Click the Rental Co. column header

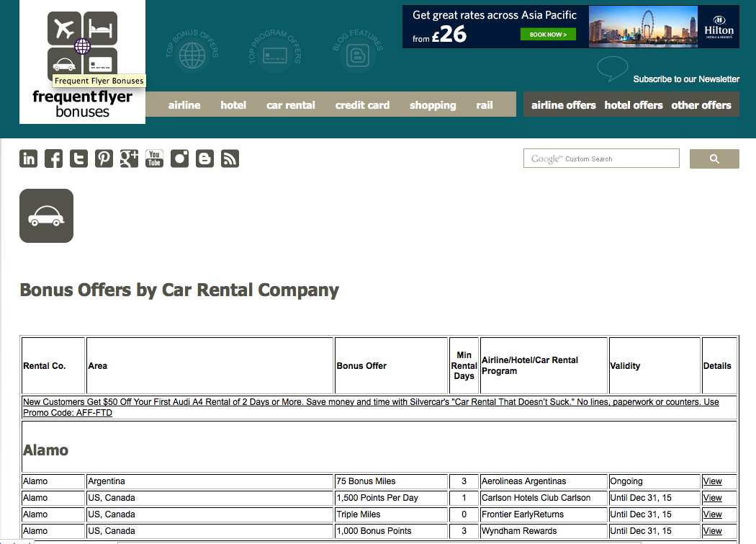pyautogui.click(x=53, y=366)
